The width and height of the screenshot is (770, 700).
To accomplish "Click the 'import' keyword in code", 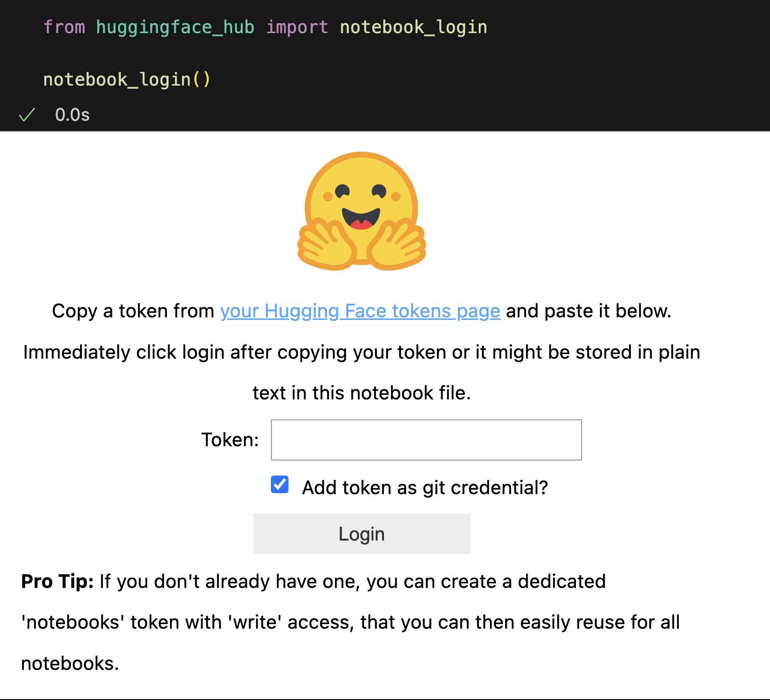I will [x=297, y=27].
